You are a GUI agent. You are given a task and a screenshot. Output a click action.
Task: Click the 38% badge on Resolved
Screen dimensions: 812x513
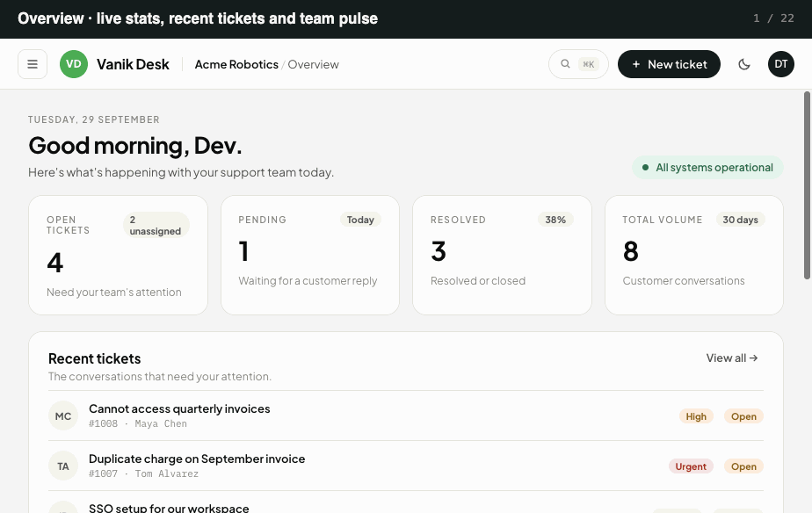[555, 220]
